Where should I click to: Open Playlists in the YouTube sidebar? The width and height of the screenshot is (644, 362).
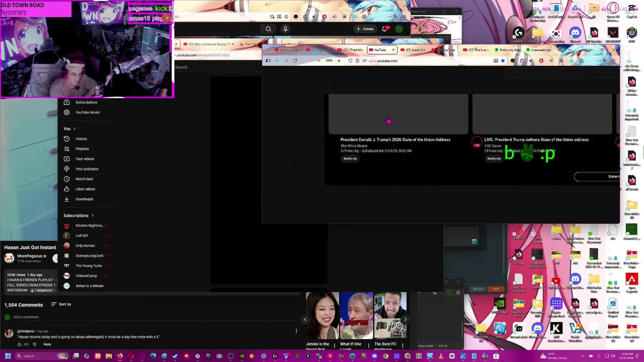pos(82,149)
